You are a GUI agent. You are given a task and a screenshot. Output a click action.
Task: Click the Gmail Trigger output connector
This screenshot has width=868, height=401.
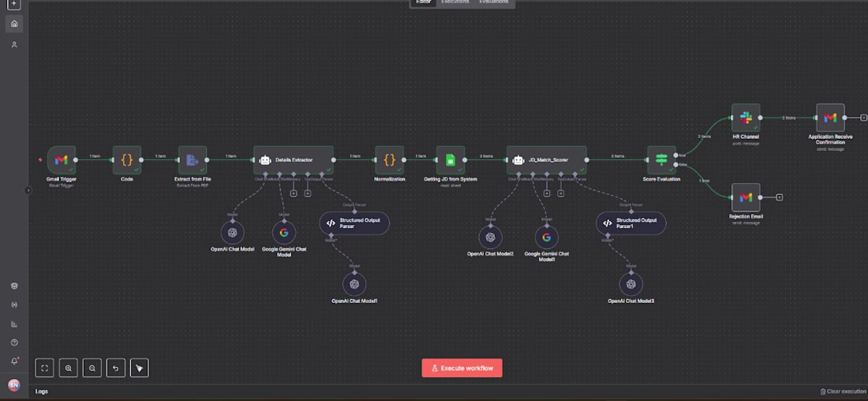point(75,160)
